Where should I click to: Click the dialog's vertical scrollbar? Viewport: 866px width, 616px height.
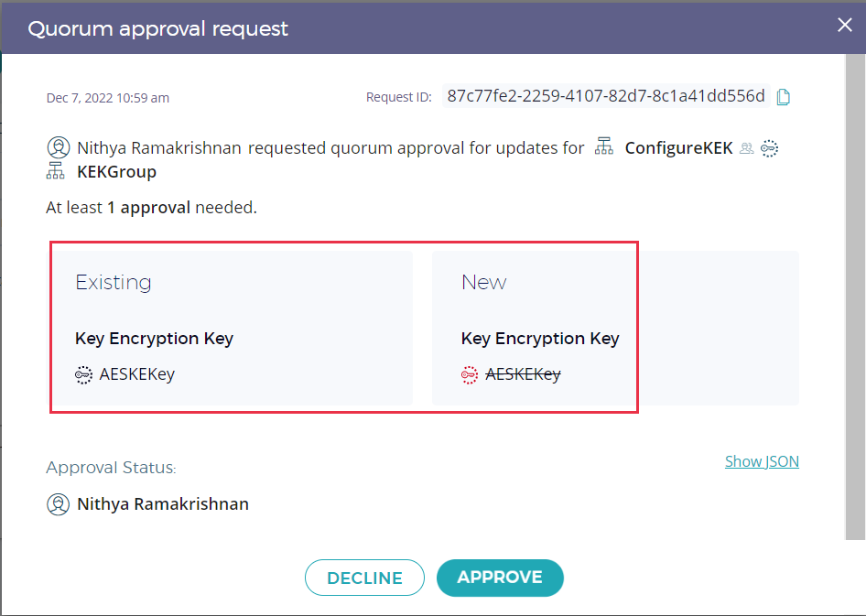[855, 293]
